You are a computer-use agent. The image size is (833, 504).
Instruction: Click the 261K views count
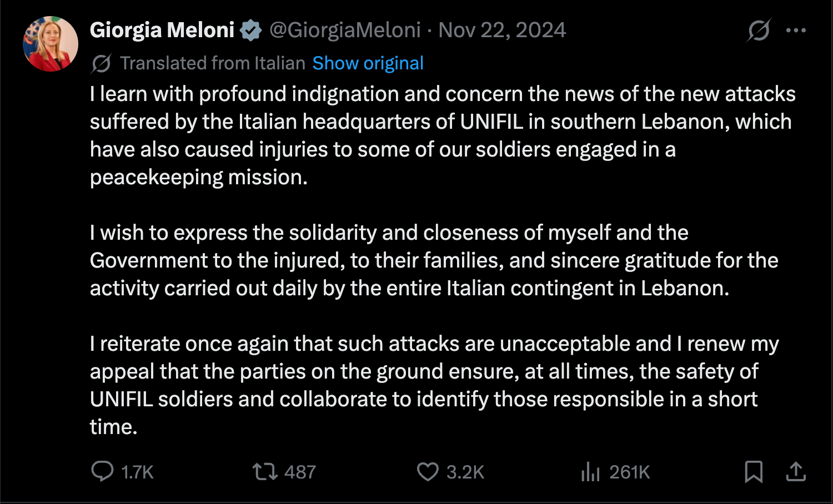[629, 472]
